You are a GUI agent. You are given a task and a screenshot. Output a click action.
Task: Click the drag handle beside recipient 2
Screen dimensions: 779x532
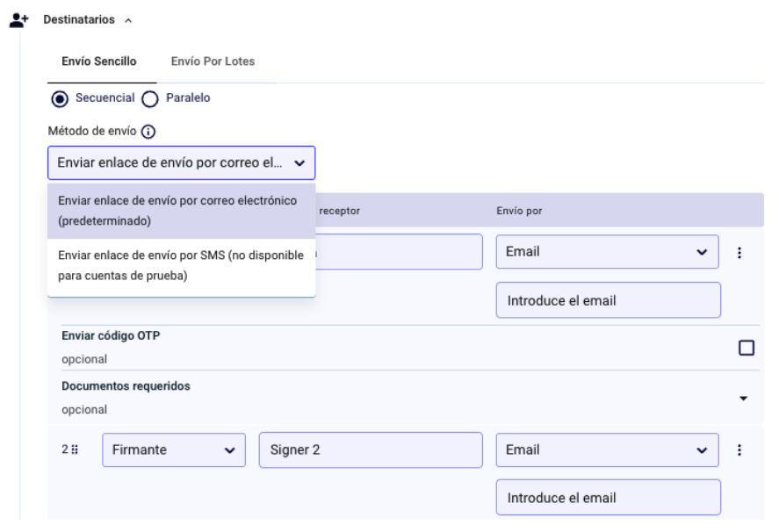pyautogui.click(x=75, y=449)
